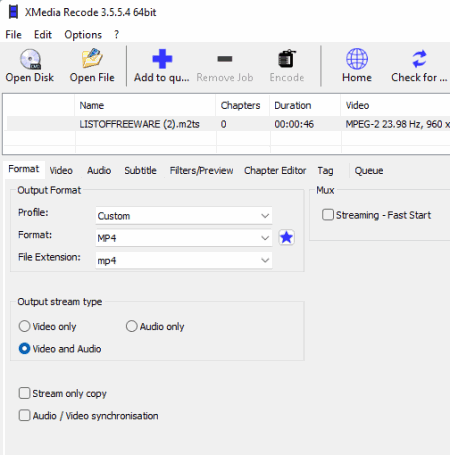Enable Streaming - Fast Start checkbox

point(328,215)
